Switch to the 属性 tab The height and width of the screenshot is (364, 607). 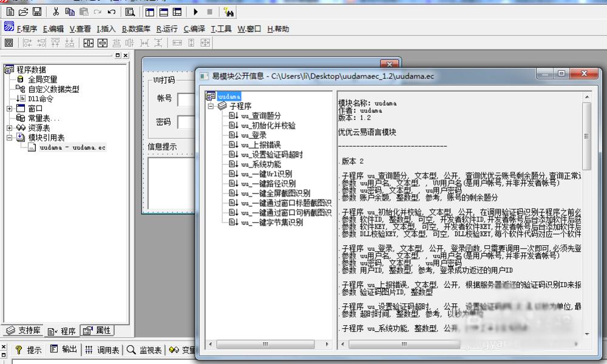[97, 331]
